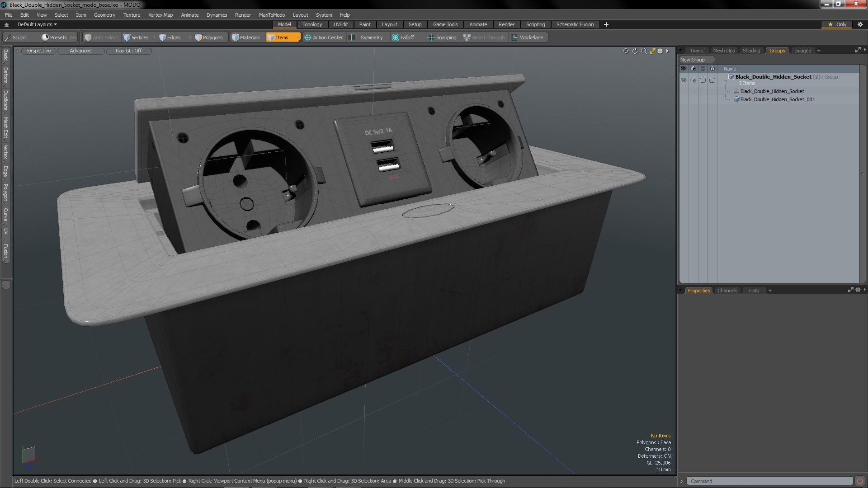Switch to Polygons selection mode
Image resolution: width=868 pixels, height=488 pixels.
[209, 38]
